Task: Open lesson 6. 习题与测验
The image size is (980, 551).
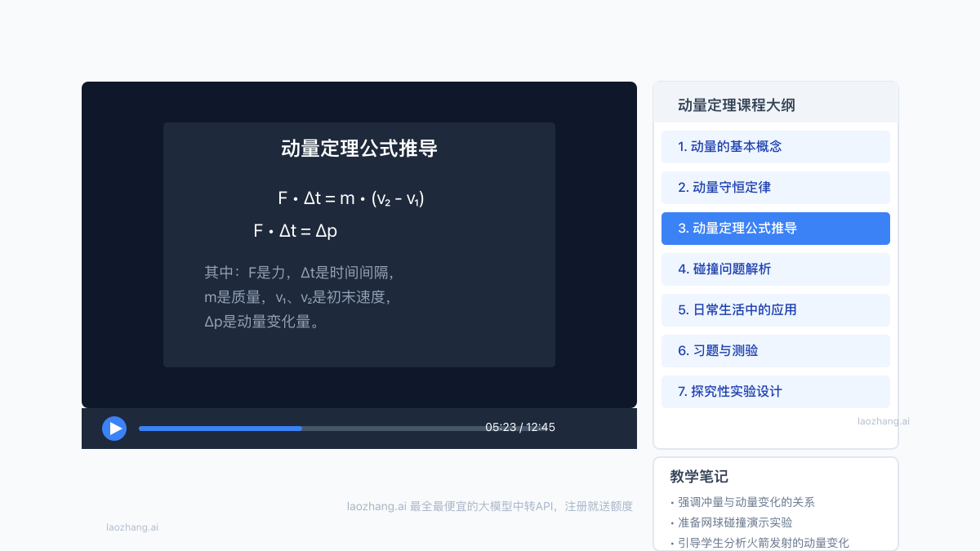Action: [776, 351]
